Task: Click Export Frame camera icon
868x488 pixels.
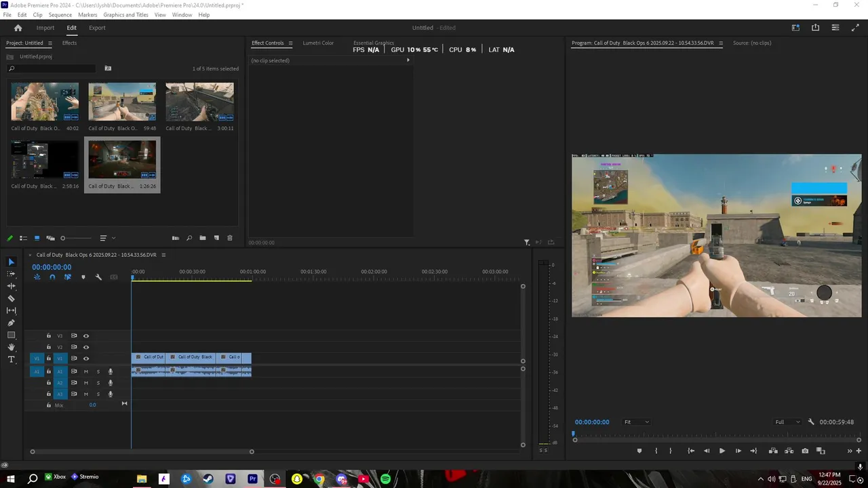Action: point(805,451)
